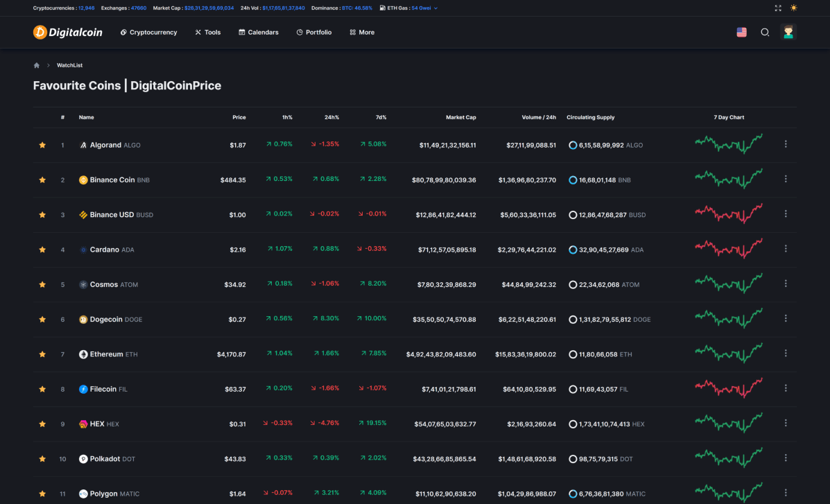Screen dimensions: 830x504
Task: Click the Cryptocurrencies count 12,946 link
Action: tap(86, 8)
